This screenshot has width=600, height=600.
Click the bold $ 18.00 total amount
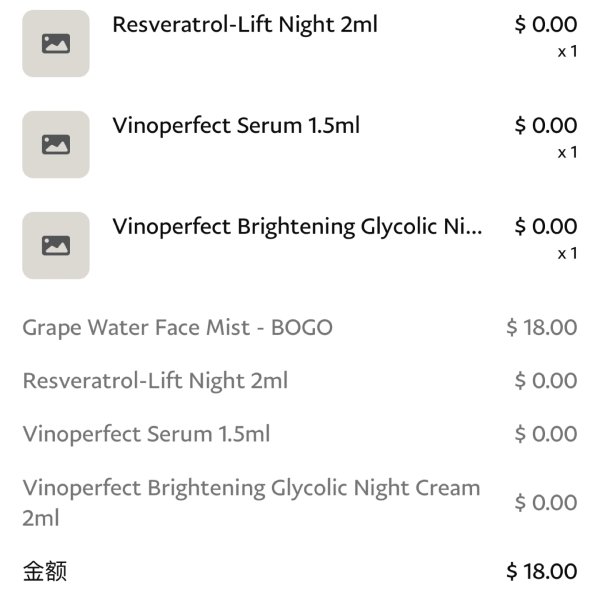tap(541, 571)
